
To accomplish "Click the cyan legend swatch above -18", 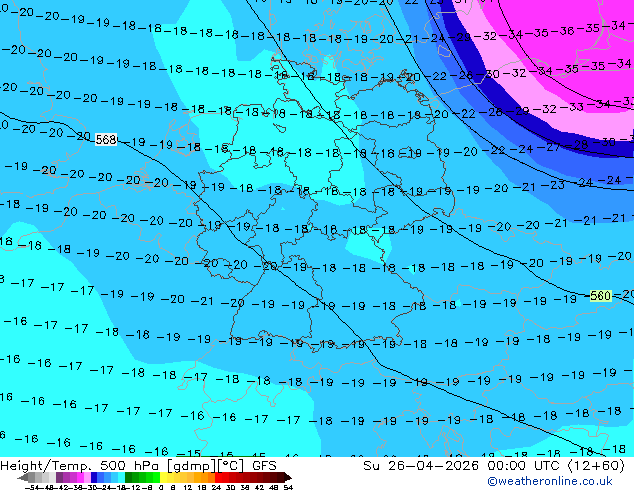I will (121, 477).
